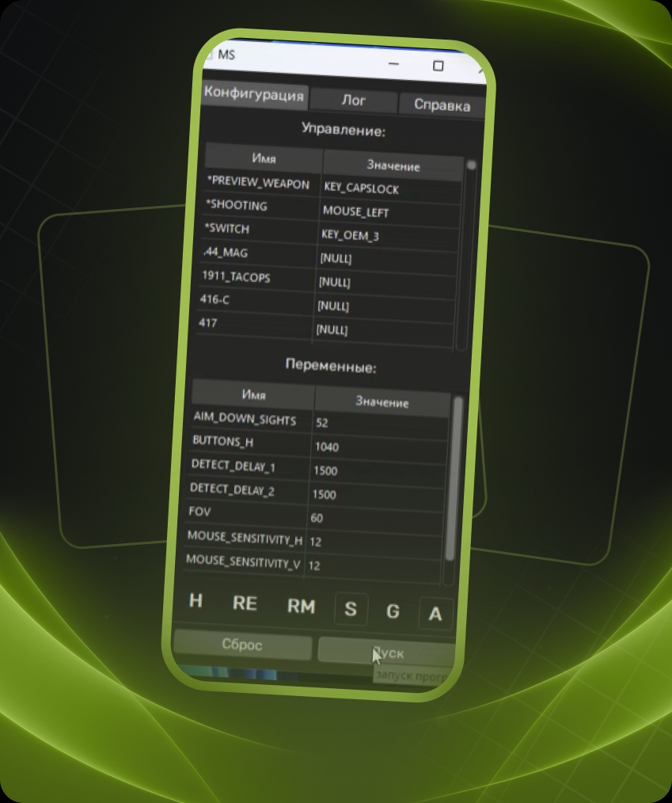672x803 pixels.
Task: Open the KEY_OEM_3 value for *SWITCH
Action: pos(389,235)
